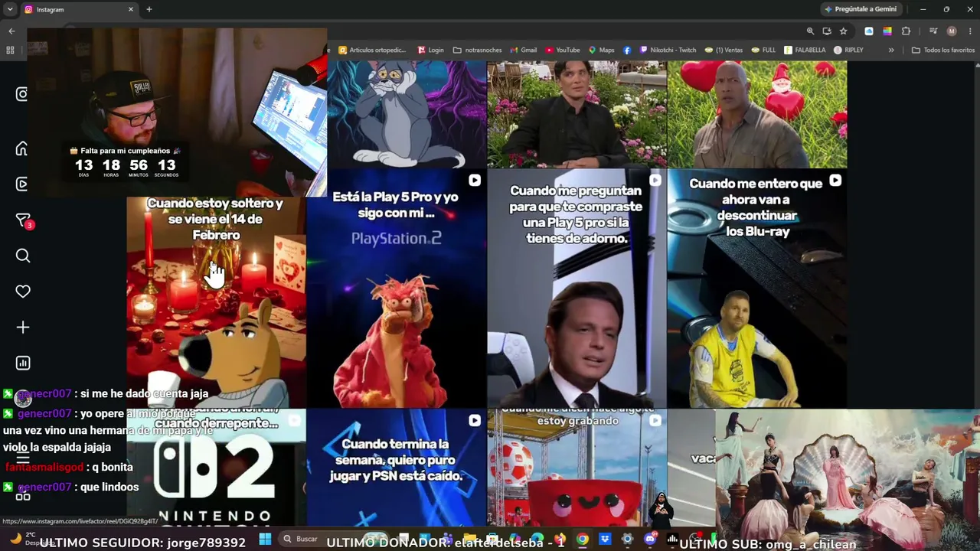980x551 pixels.
Task: Open the Chrome apps grid shortcut
Action: 10,51
